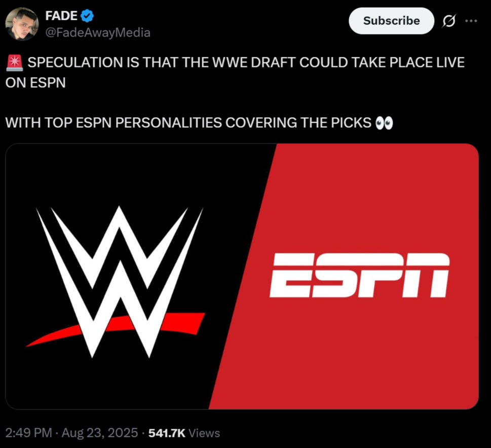Click the Aug 23, 2025 date
Image resolution: width=491 pixels, height=448 pixels.
[x=100, y=433]
